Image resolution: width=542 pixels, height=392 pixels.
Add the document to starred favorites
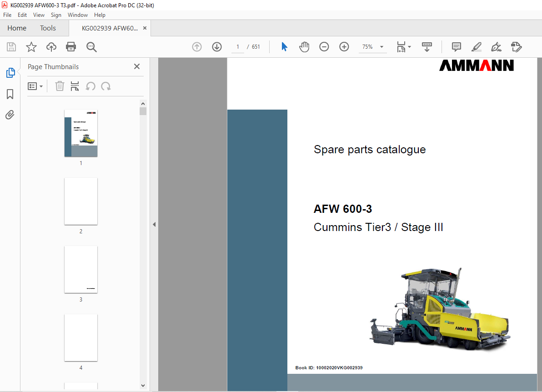tap(31, 47)
